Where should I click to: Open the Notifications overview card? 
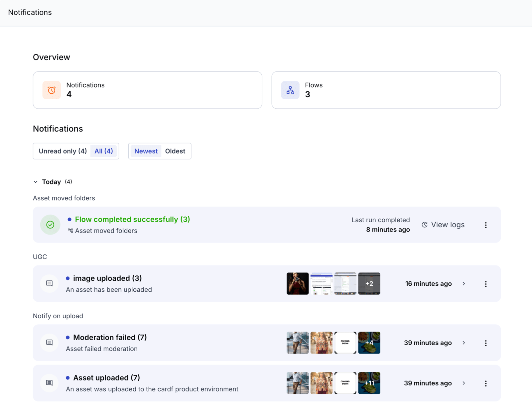(148, 90)
